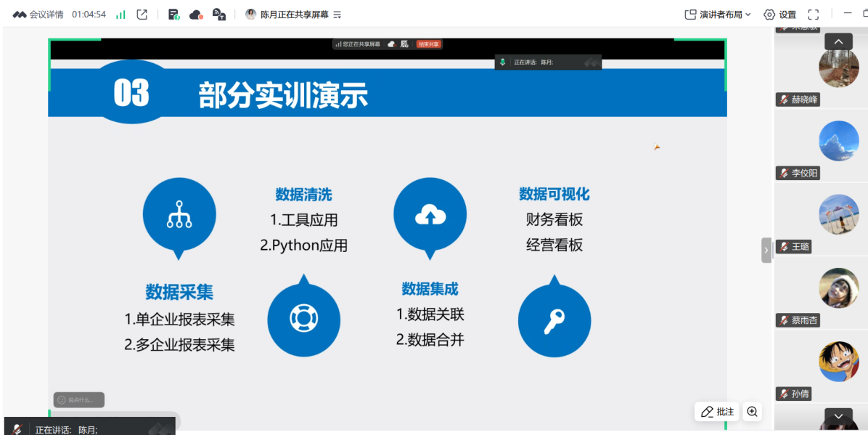868x435 pixels.
Task: Click the chat input 说点什么
Action: (x=80, y=399)
